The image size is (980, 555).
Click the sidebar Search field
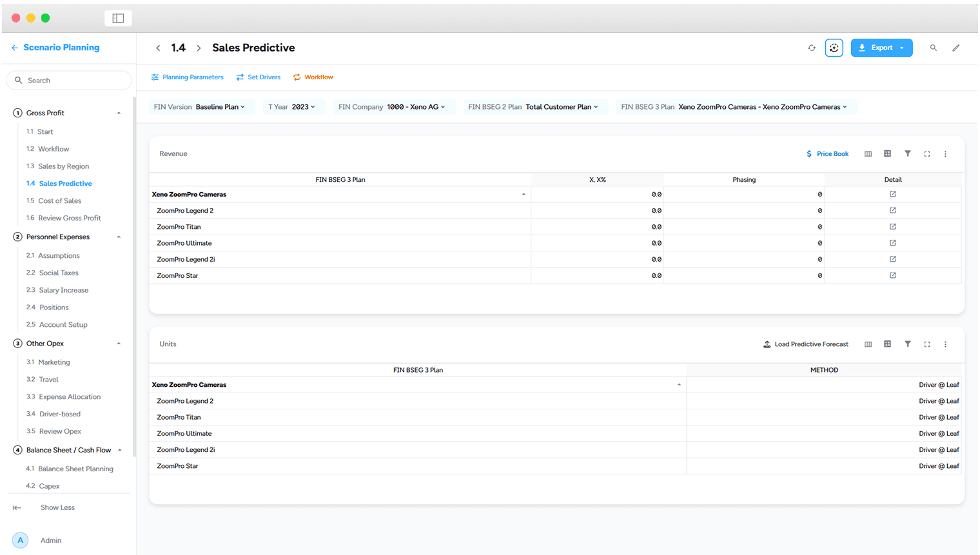coord(69,81)
